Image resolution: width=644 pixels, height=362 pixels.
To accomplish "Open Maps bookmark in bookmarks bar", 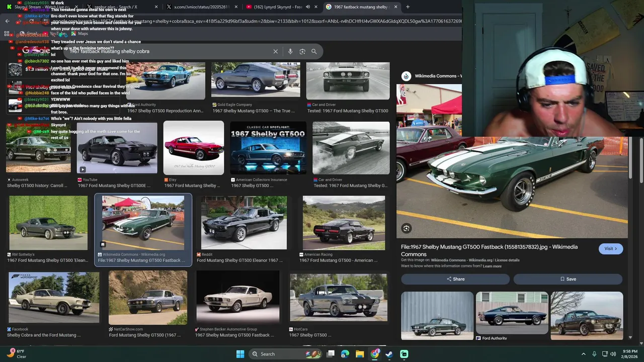I will coord(79,34).
